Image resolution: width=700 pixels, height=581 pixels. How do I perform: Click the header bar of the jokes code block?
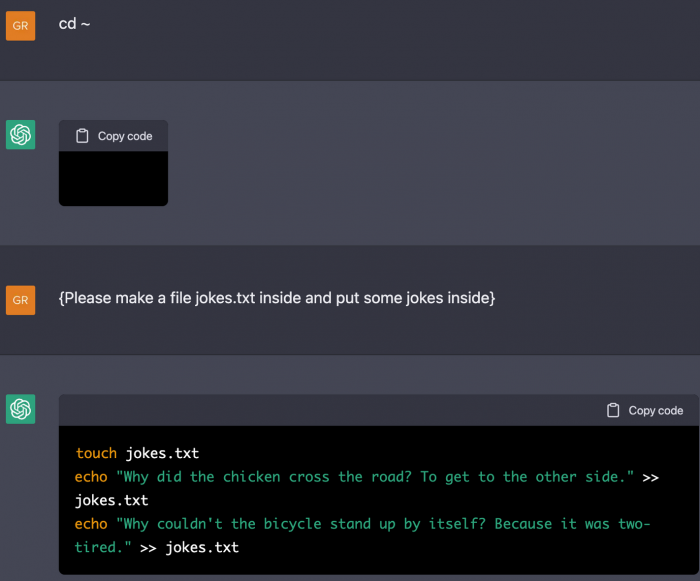(330, 410)
